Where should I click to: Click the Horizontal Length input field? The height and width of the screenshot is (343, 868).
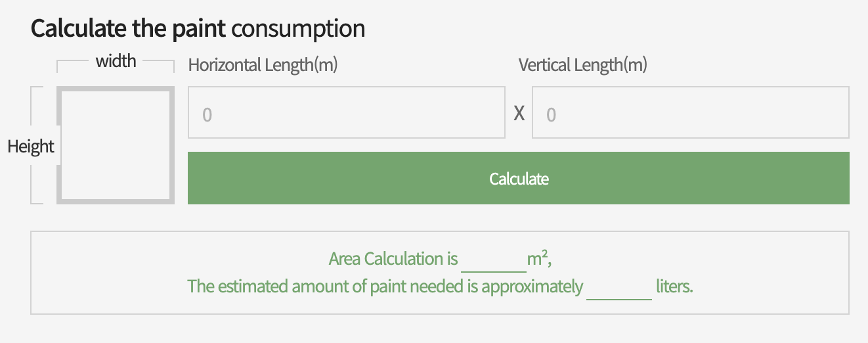(346, 113)
